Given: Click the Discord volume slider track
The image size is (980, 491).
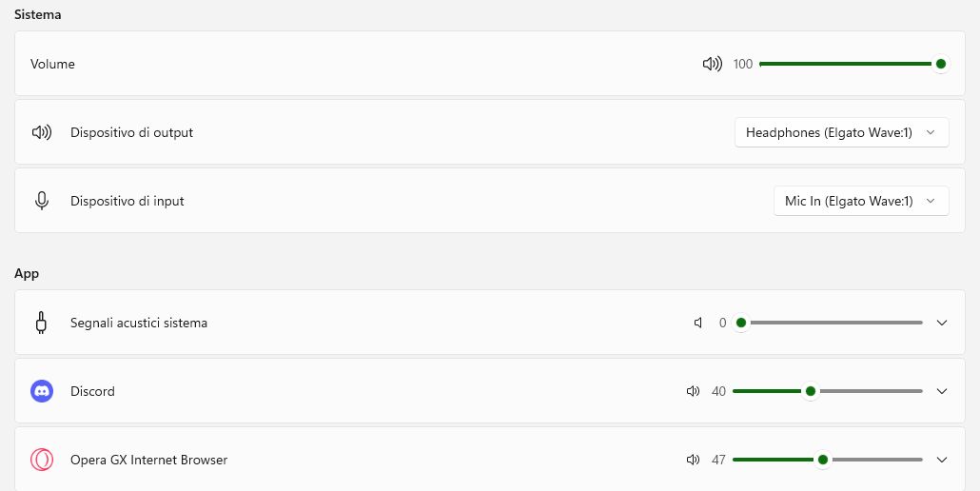Looking at the screenshot, I should pos(828,392).
